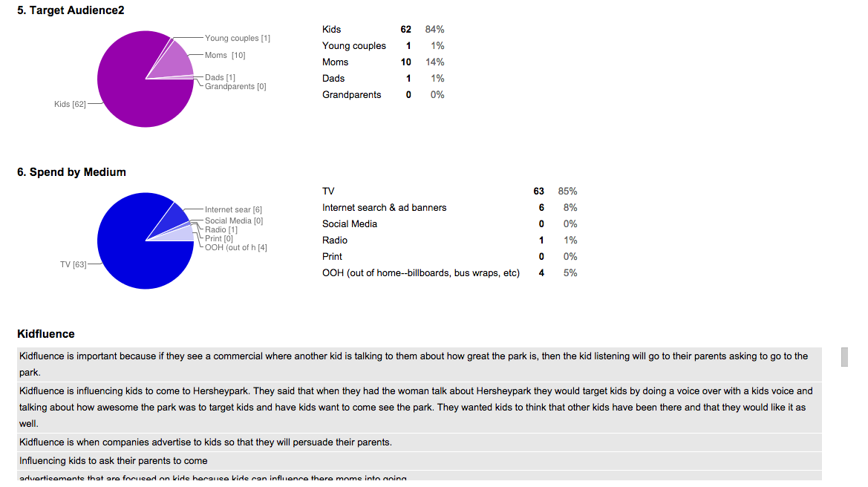Click the "6. Spend by Medium" heading
Screen dimensions: 868x487
coord(71,172)
